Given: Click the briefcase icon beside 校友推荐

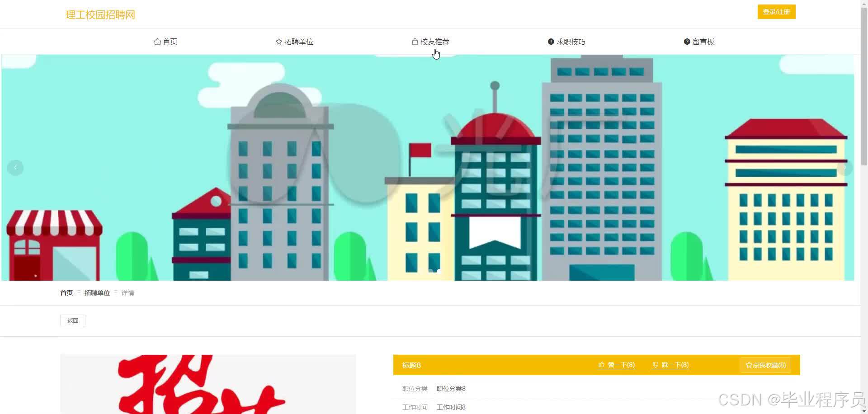Looking at the screenshot, I should [415, 41].
